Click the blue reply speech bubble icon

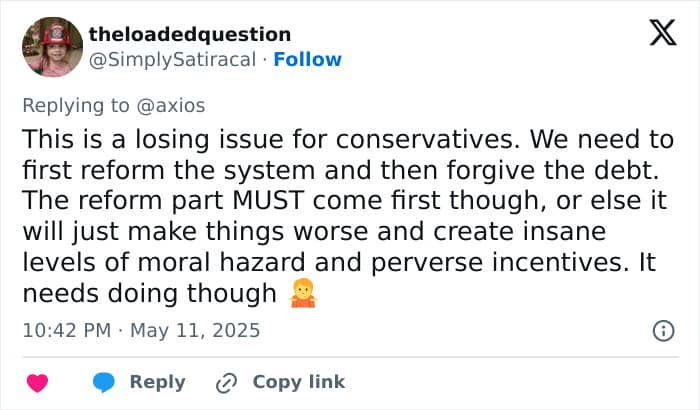(104, 383)
